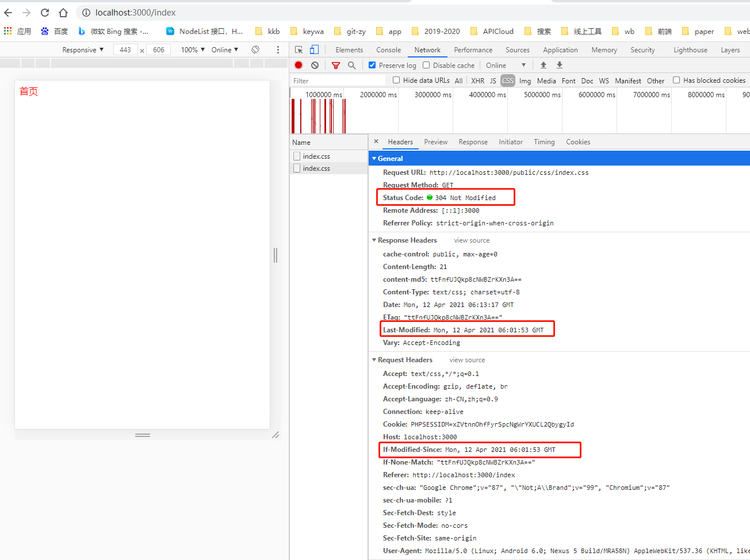Click the red filter funnel icon
This screenshot has height=560, width=750.
click(x=336, y=65)
